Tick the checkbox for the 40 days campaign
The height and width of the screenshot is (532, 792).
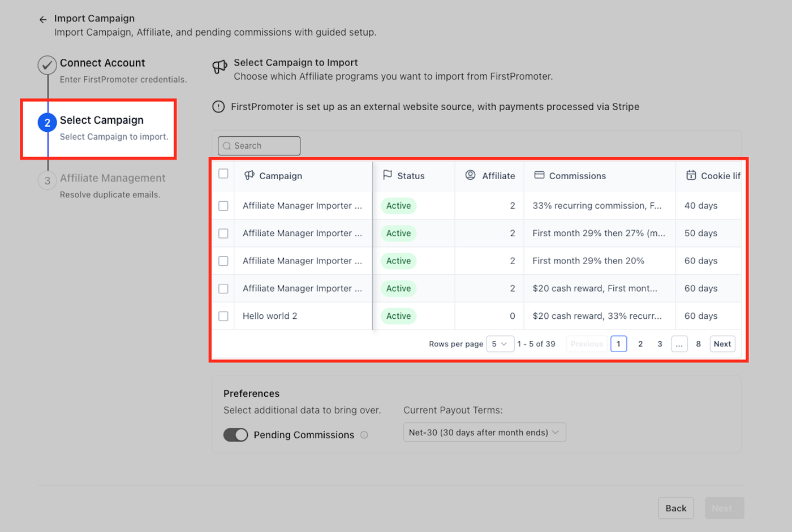(223, 206)
